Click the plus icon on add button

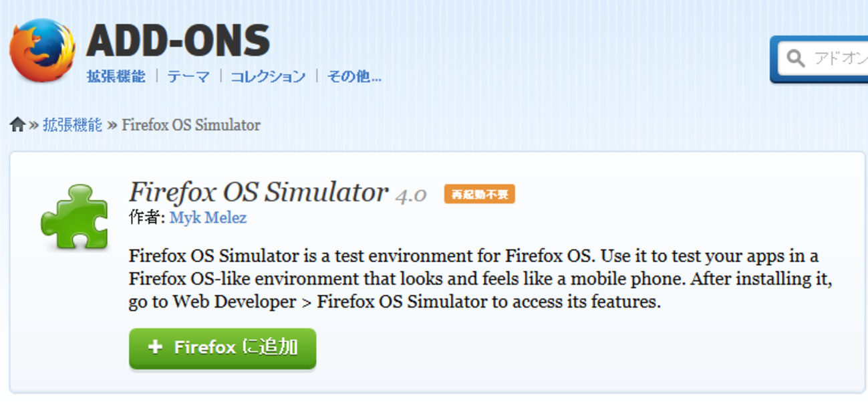pos(155,347)
